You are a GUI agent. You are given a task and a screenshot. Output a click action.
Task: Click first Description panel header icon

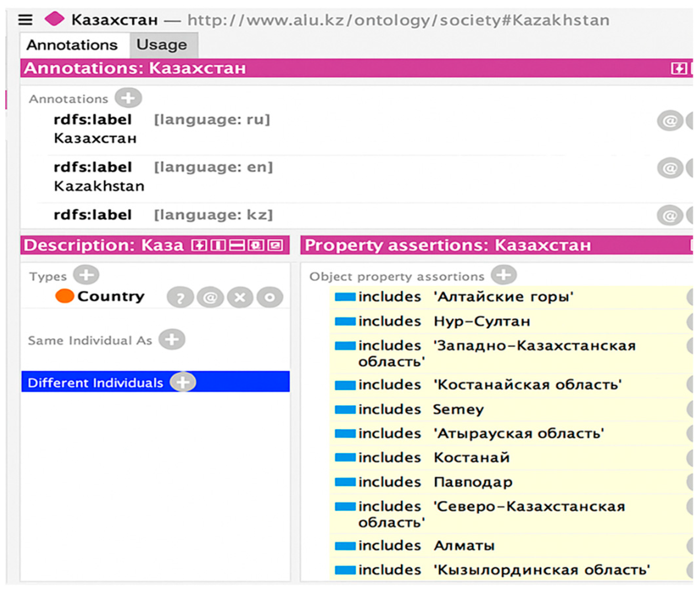coord(199,245)
